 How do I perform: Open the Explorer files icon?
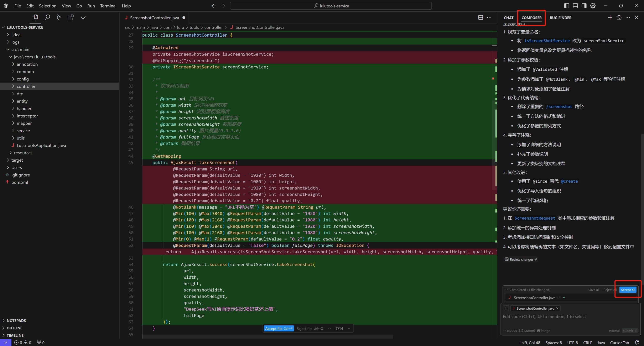[35, 17]
